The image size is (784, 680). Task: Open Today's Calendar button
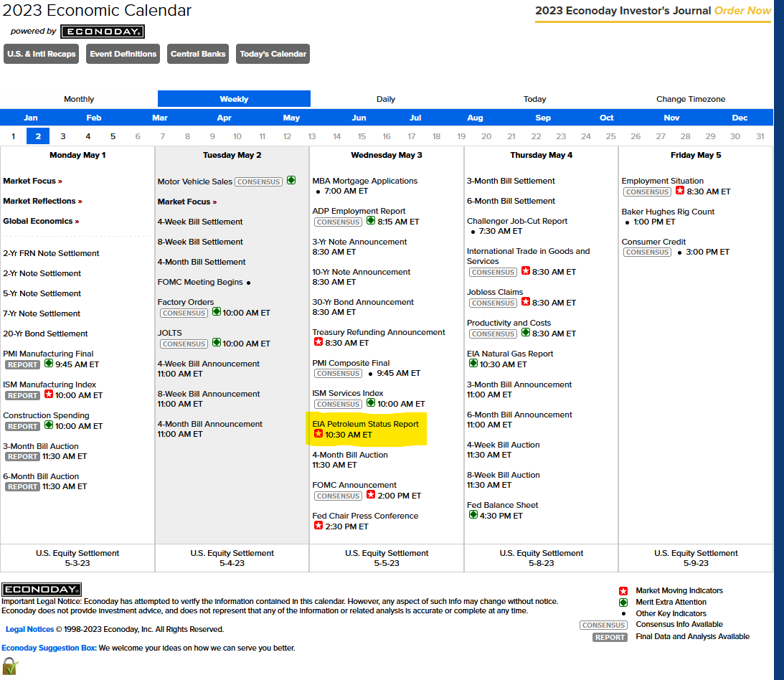coord(273,54)
